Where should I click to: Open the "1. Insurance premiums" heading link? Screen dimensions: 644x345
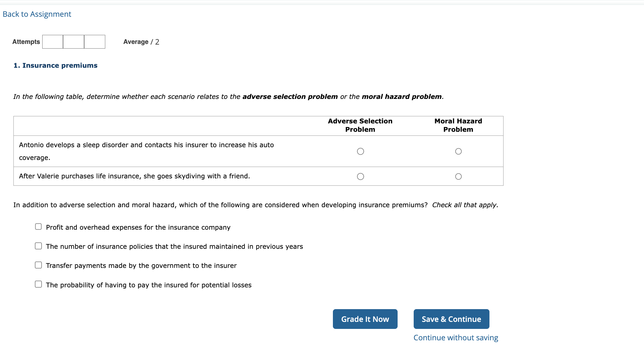pos(55,65)
